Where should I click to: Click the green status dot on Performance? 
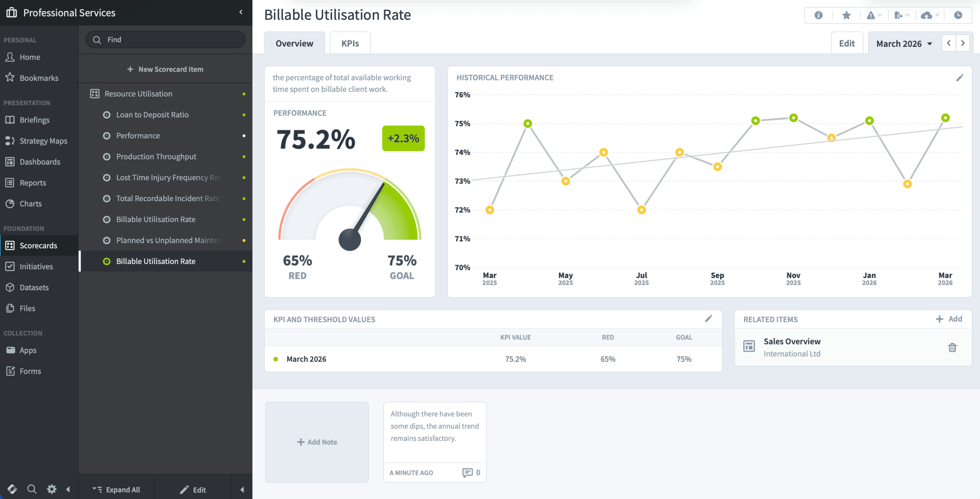[244, 135]
